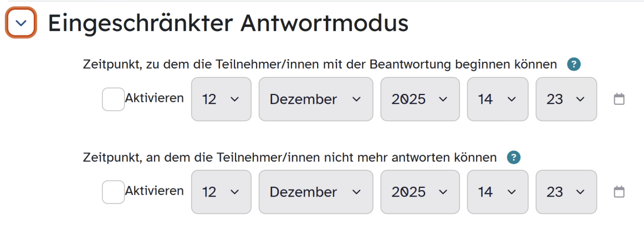Open calendar picker for the start date
This screenshot has height=226, width=644.
click(619, 99)
